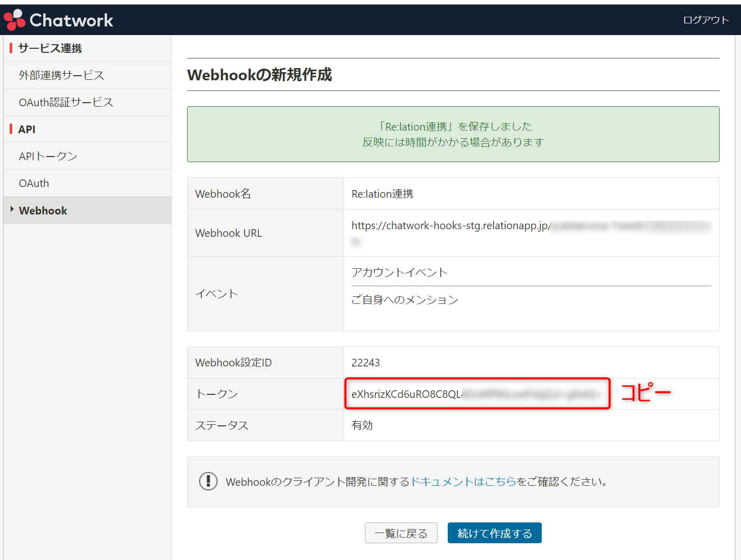Click the ご自身へのメンション event text
Screen dimensions: 741x560
(405, 300)
